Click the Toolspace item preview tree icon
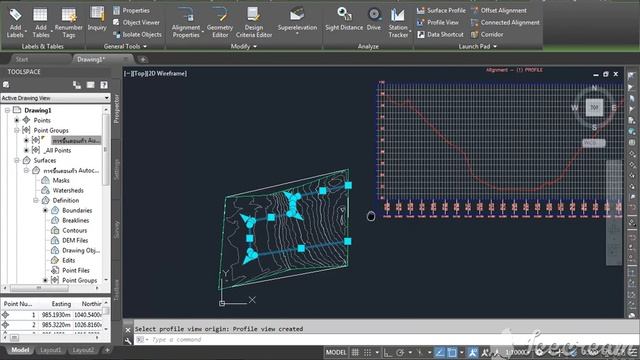Viewport: 640px width, 360px height. click(77, 85)
